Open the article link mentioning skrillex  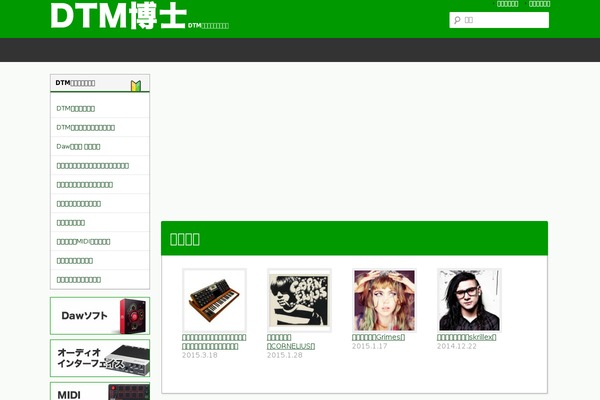(x=466, y=337)
